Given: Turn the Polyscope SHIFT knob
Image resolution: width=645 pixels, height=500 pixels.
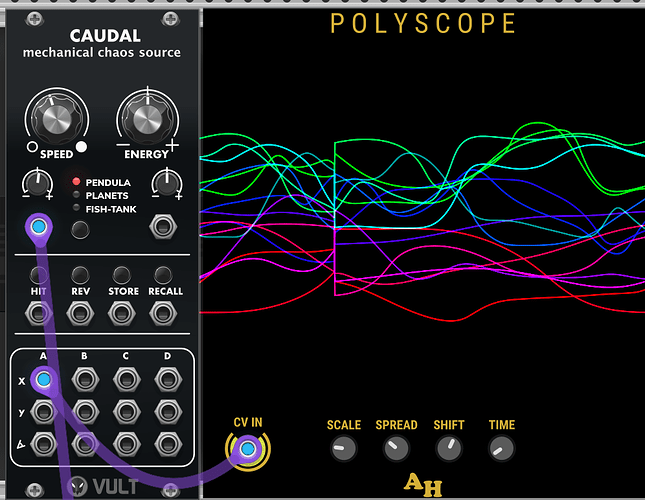Looking at the screenshot, I should pos(449,449).
